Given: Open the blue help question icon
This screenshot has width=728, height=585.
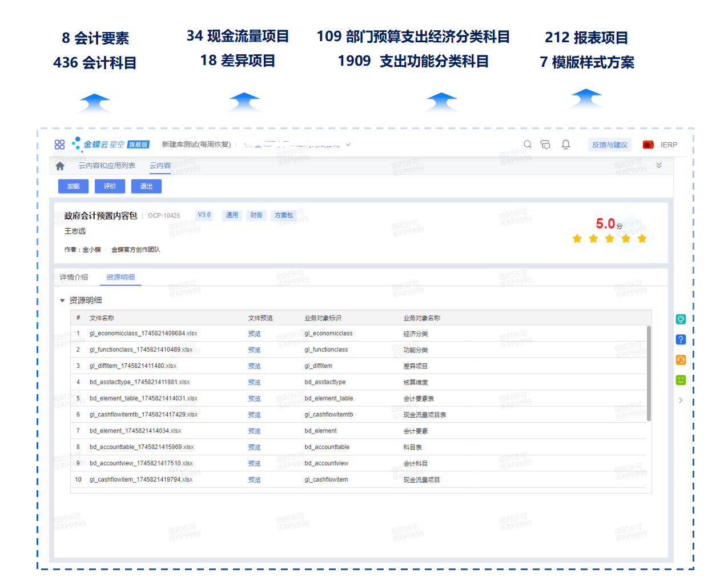Looking at the screenshot, I should (x=681, y=339).
